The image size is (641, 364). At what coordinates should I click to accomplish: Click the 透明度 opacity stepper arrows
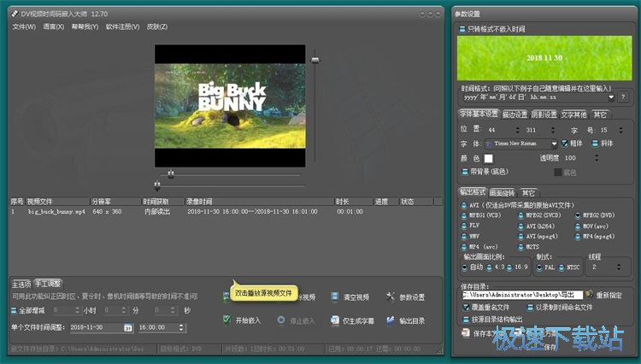(x=597, y=158)
